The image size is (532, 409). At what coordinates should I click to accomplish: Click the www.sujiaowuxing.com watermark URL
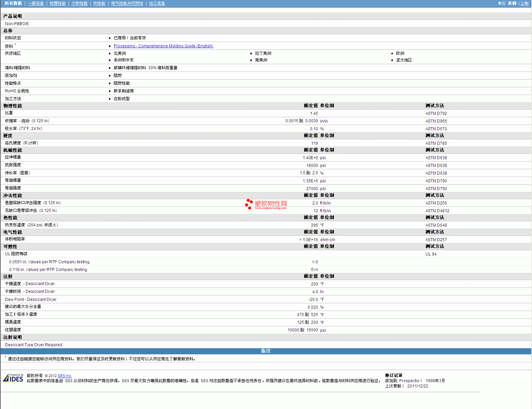pos(270,208)
